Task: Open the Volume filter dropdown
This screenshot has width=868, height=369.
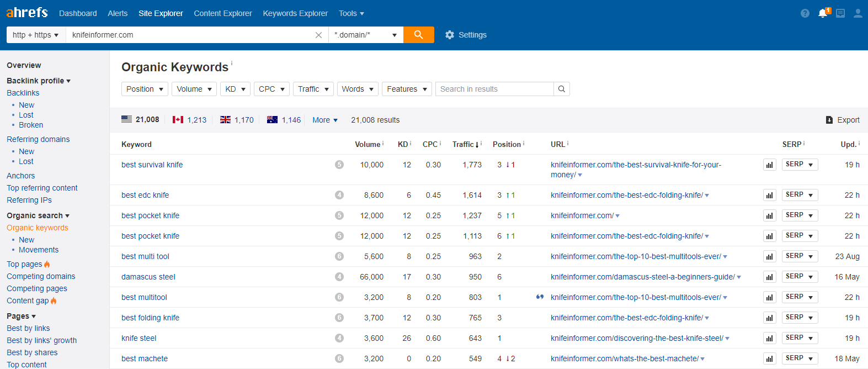Action: (x=194, y=89)
